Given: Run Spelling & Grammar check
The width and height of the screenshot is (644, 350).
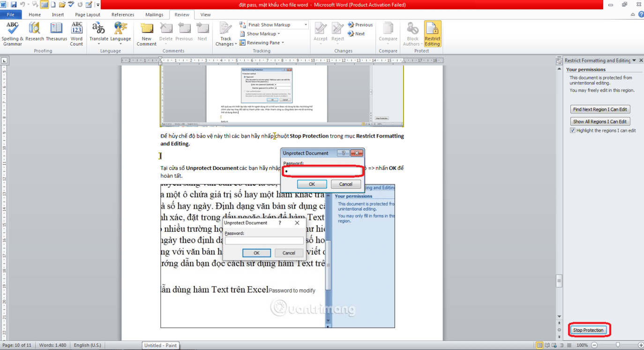Looking at the screenshot, I should coord(13,34).
